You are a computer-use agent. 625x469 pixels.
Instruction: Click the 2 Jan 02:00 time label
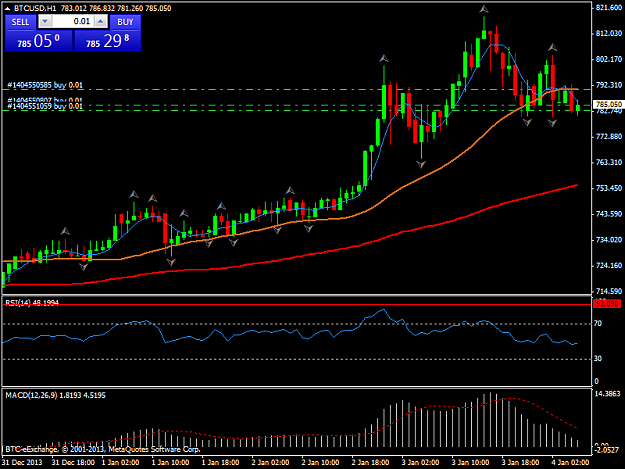point(270,462)
